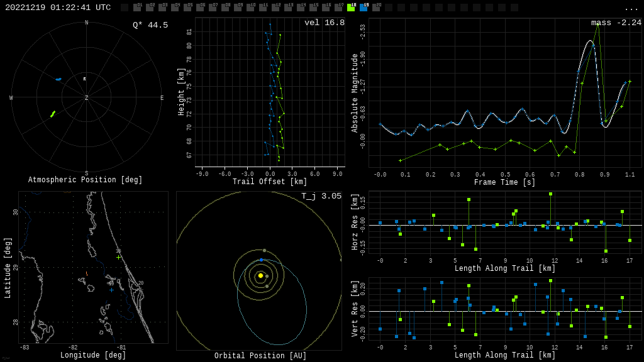Open the three-dot overflow menu
Image resolution: width=644 pixels, height=362 pixels.
(x=631, y=8)
